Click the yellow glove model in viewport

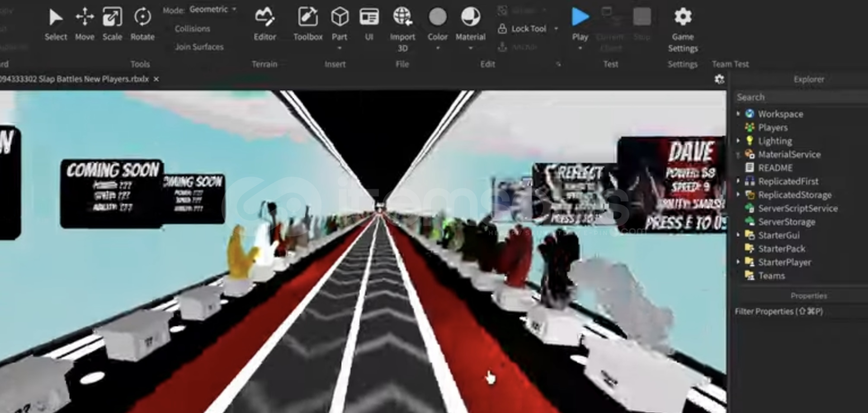242,253
